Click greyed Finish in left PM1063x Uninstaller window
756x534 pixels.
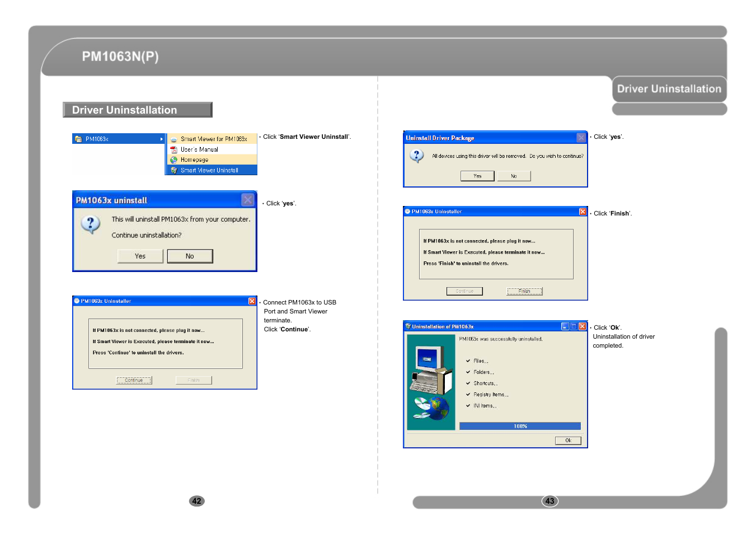pyautogui.click(x=194, y=380)
